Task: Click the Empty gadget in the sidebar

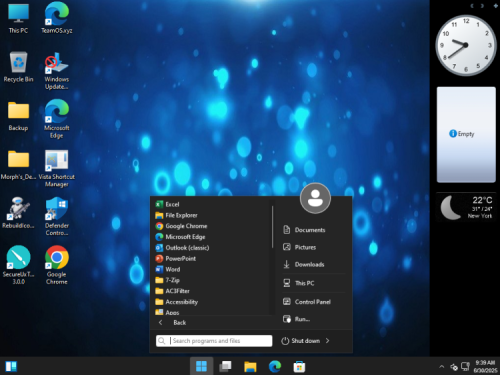Action: (466, 135)
